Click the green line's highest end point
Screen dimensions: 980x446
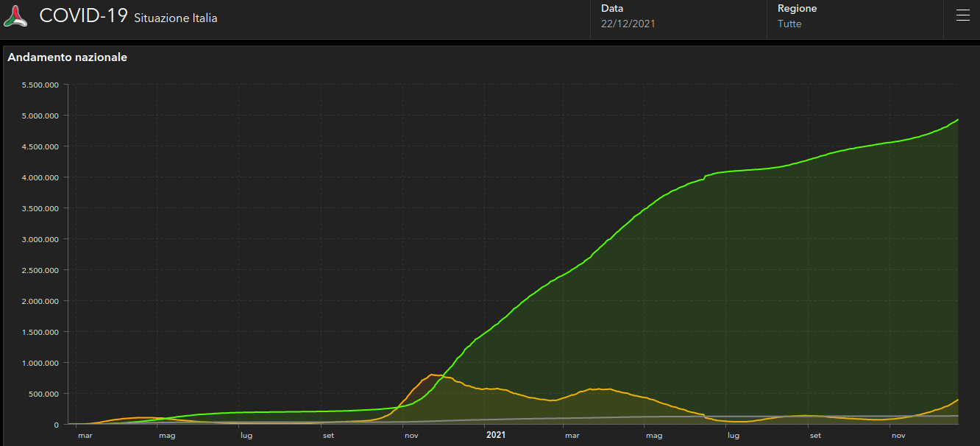(x=958, y=119)
